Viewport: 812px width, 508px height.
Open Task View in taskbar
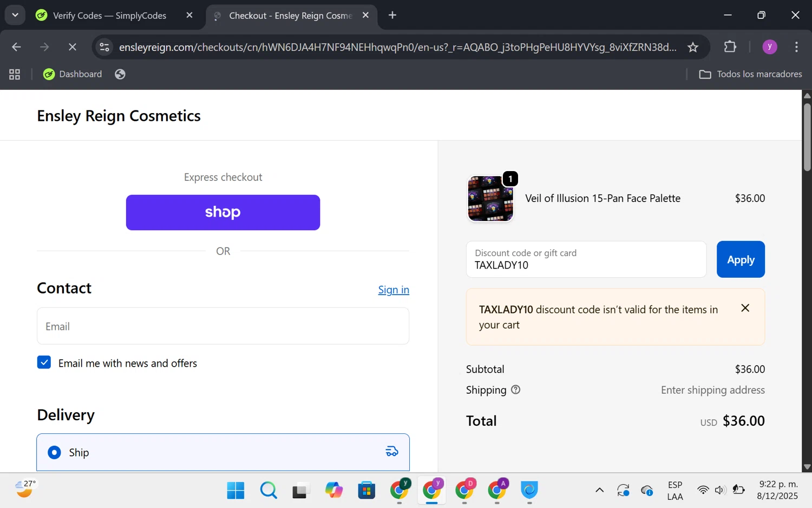[x=300, y=491]
